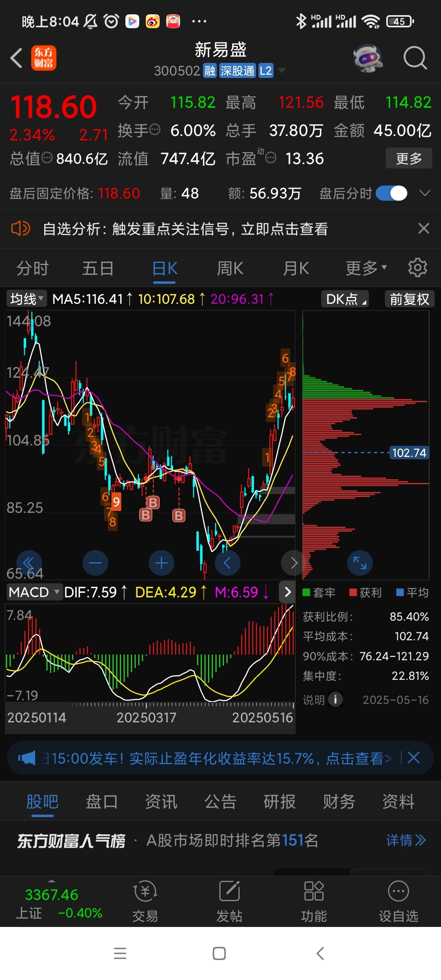The height and width of the screenshot is (980, 441).
Task: Open 更多 chart period dropdown
Action: coord(366,268)
